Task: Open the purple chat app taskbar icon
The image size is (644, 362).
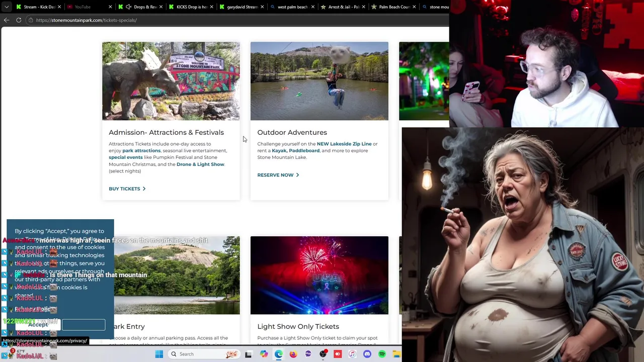Action: click(x=308, y=354)
